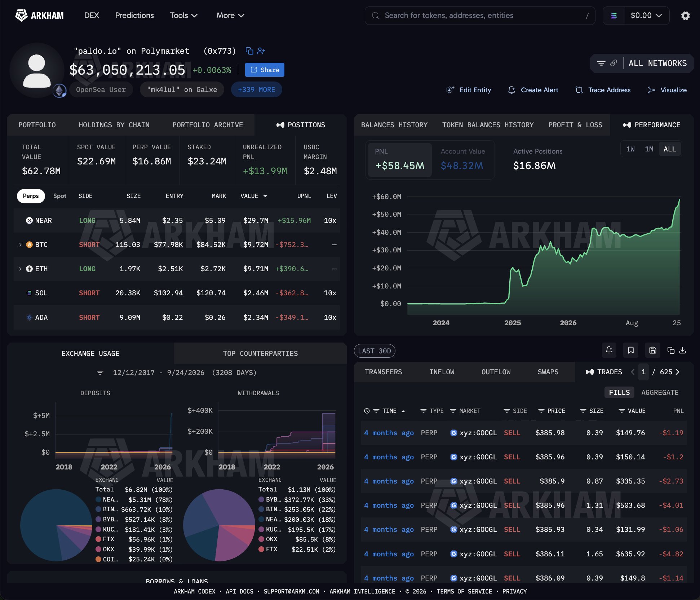Click the ADA token icon
Image resolution: width=700 pixels, height=600 pixels.
tap(29, 317)
